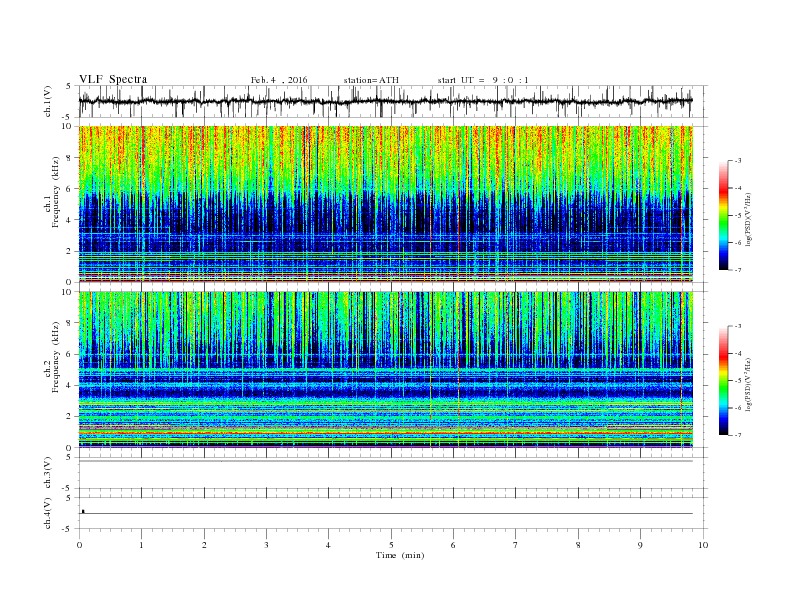The height and width of the screenshot is (612, 792).
Task: Click the time axis tick label "3"
Action: tap(266, 545)
